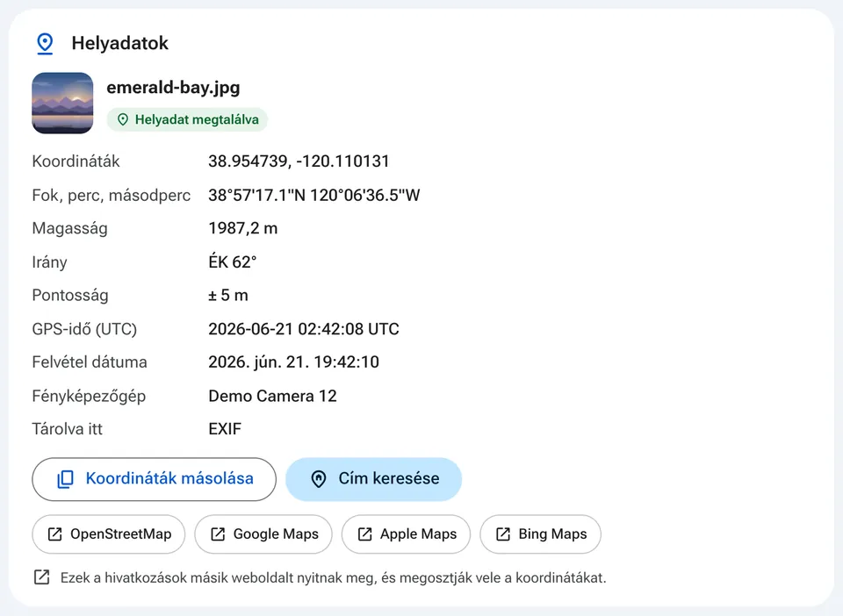Click the external link icon on Bing Maps
Viewport: 843px width, 616px height.
coord(503,534)
